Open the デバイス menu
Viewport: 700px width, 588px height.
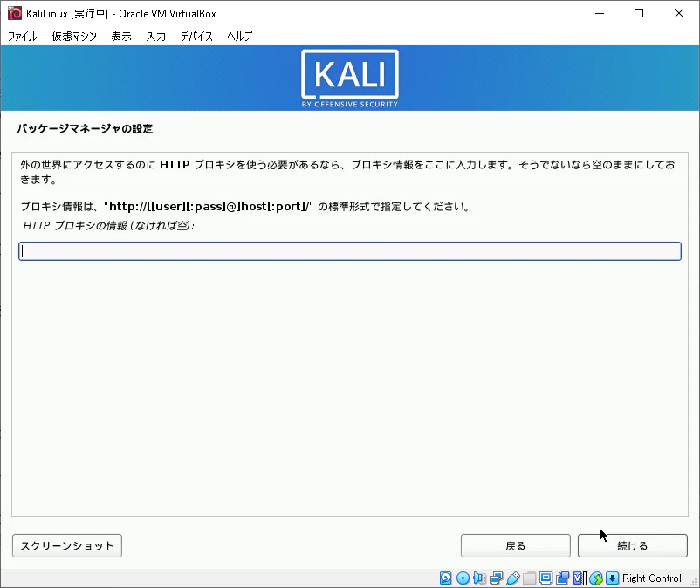pos(196,36)
